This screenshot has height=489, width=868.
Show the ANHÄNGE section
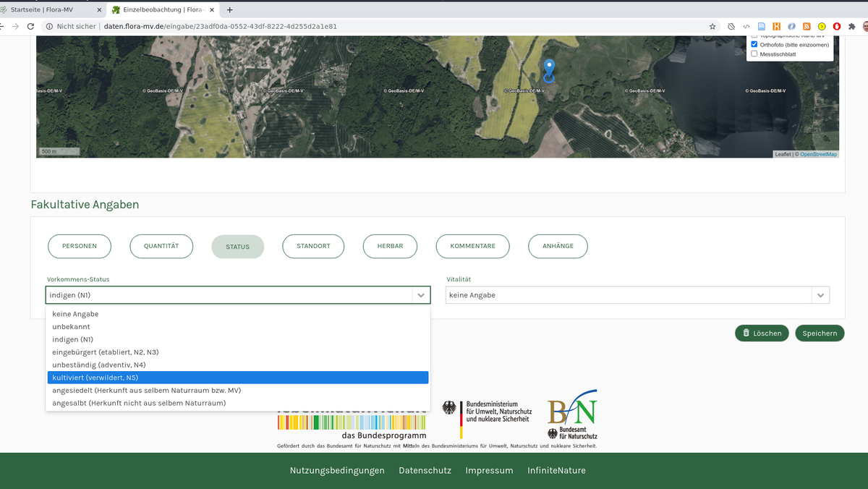pyautogui.click(x=558, y=246)
